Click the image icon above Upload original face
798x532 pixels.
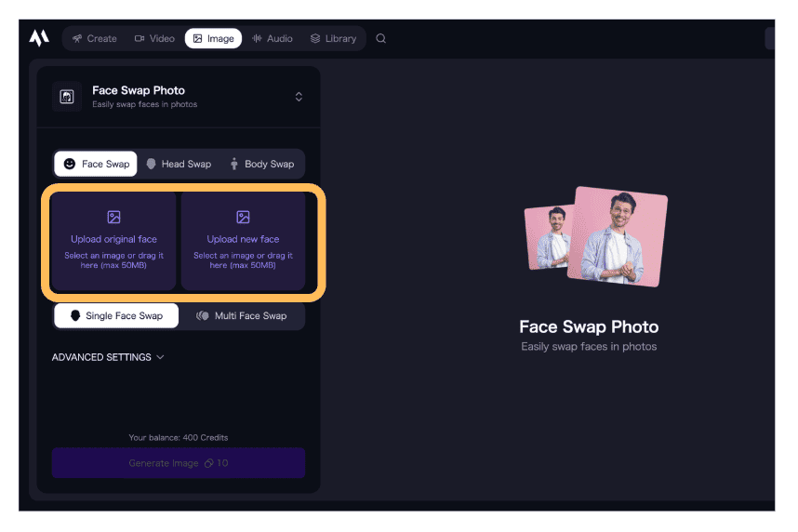113,217
